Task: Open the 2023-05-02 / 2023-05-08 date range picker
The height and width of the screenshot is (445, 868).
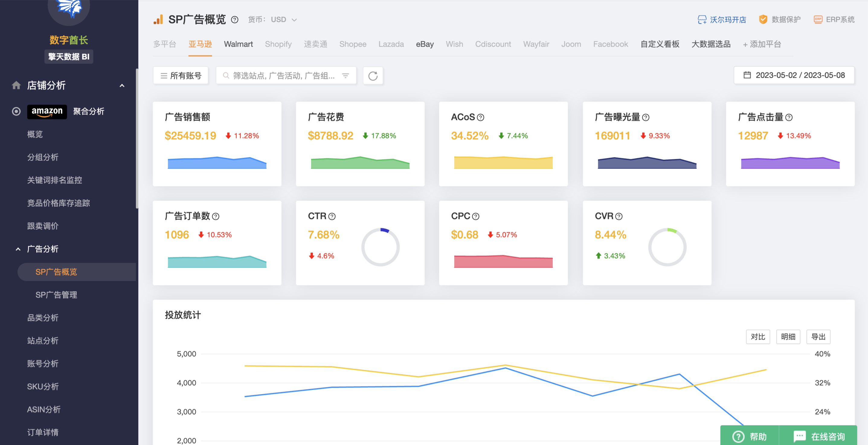Action: click(794, 75)
